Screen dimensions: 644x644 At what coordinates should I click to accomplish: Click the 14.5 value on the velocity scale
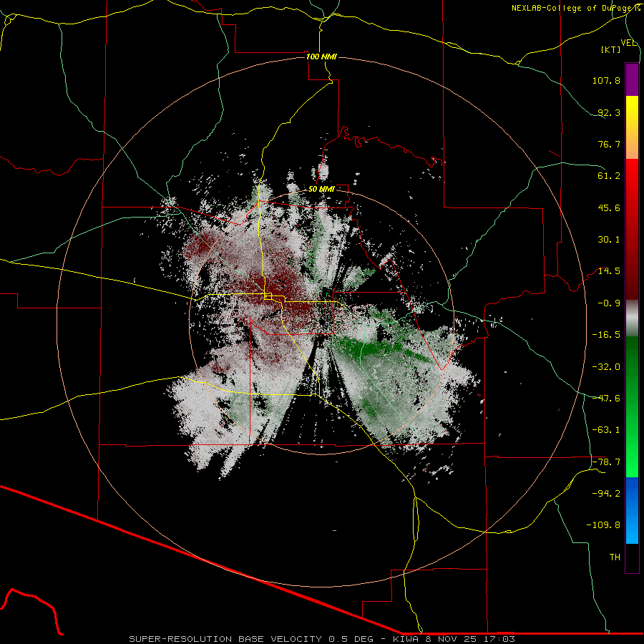pos(609,271)
